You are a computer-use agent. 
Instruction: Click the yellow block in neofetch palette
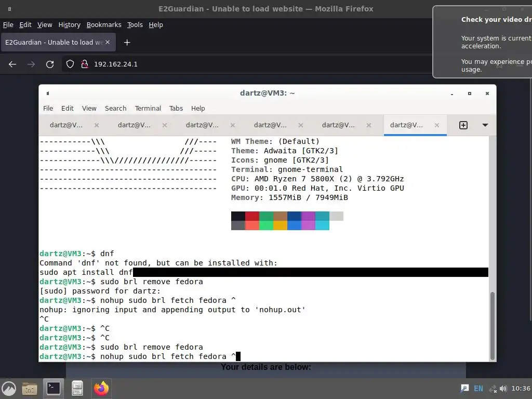pos(280,225)
